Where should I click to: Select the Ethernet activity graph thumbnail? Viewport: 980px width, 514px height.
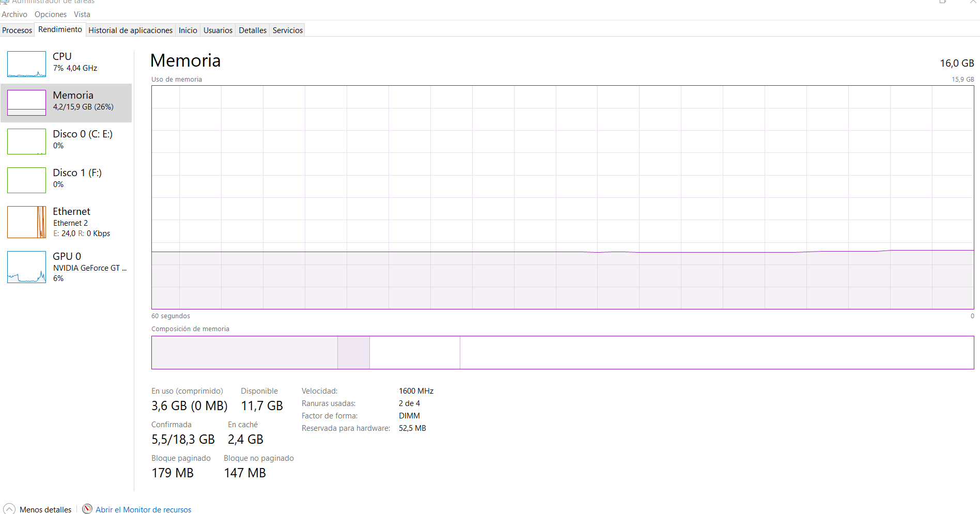(x=26, y=222)
